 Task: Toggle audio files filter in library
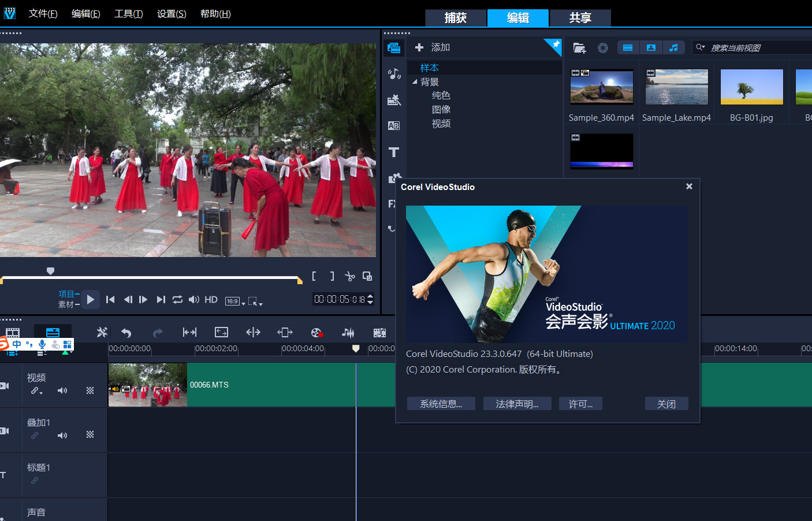(673, 47)
